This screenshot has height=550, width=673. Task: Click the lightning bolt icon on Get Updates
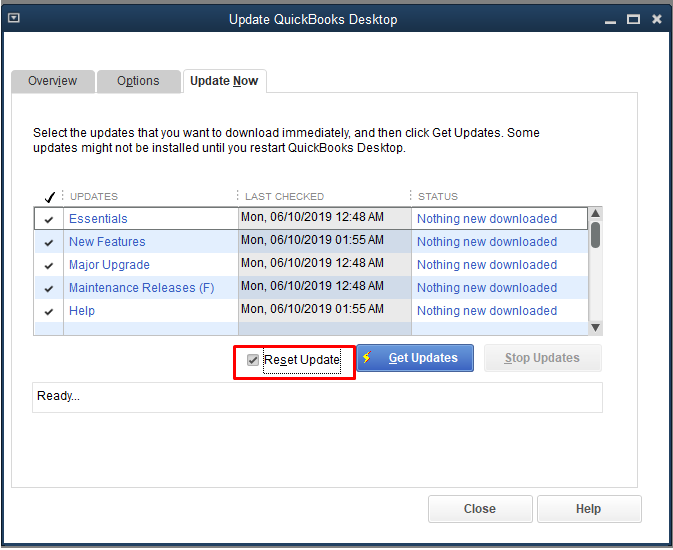367,357
